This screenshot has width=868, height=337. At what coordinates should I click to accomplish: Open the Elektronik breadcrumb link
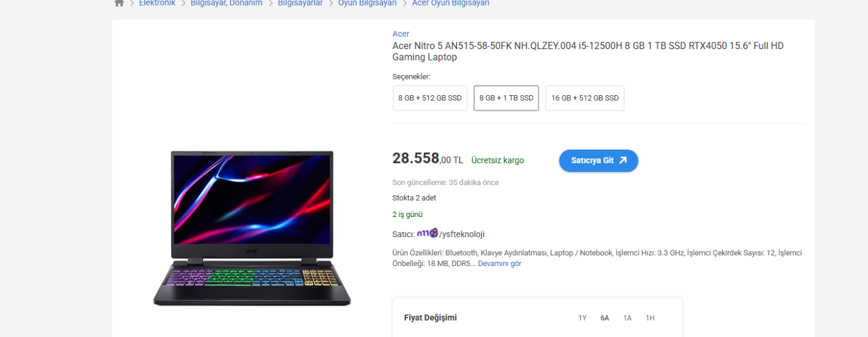pos(157,3)
